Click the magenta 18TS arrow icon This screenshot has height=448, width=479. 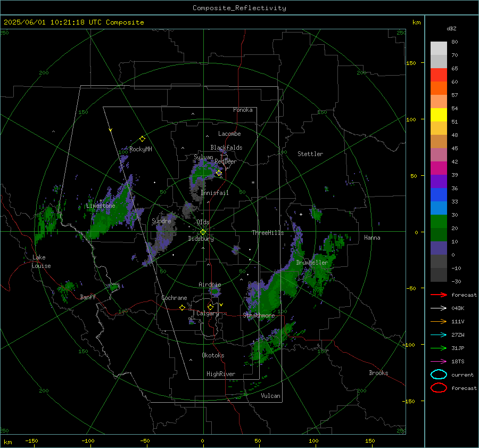[439, 362]
